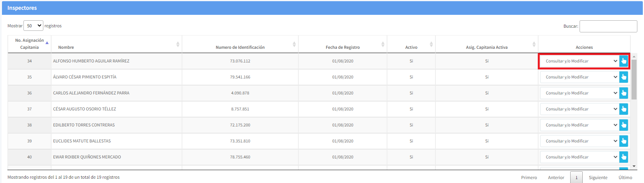Image resolution: width=644 pixels, height=183 pixels.
Task: Sort by No. Asignación Capitanía column arrow
Action: click(x=47, y=43)
